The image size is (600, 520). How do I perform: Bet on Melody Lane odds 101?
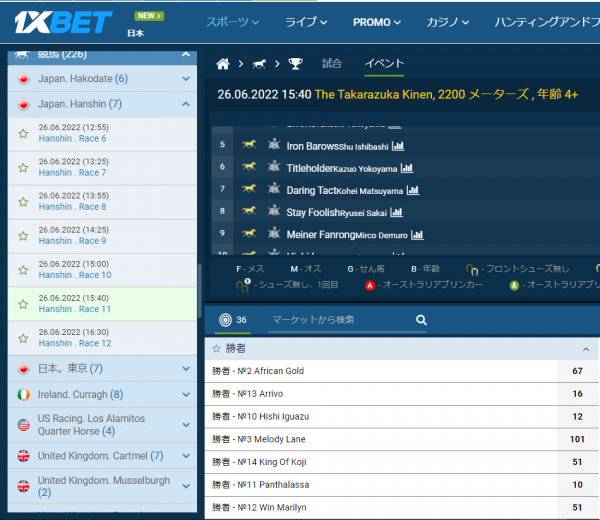pyautogui.click(x=577, y=439)
